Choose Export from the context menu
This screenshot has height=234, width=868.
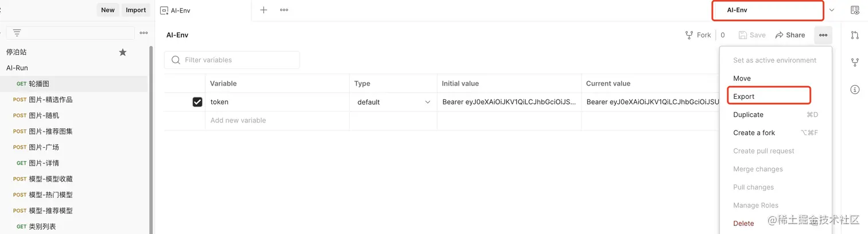744,97
